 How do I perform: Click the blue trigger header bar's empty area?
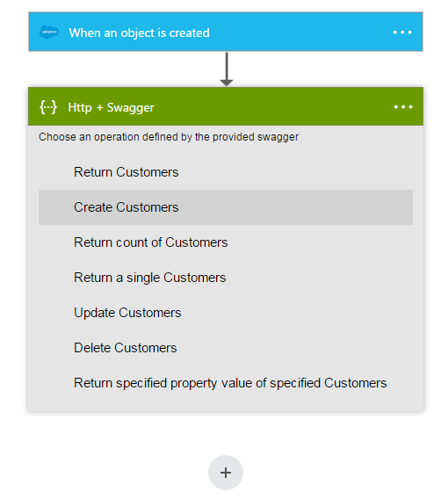click(299, 32)
